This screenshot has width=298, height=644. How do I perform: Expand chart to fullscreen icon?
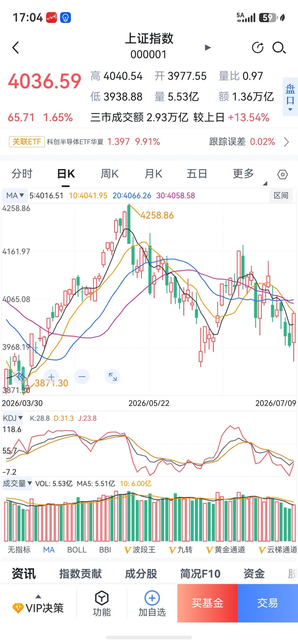[113, 376]
